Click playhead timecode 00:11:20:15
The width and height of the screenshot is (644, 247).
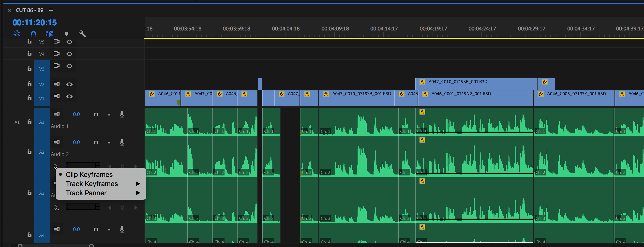tap(35, 22)
